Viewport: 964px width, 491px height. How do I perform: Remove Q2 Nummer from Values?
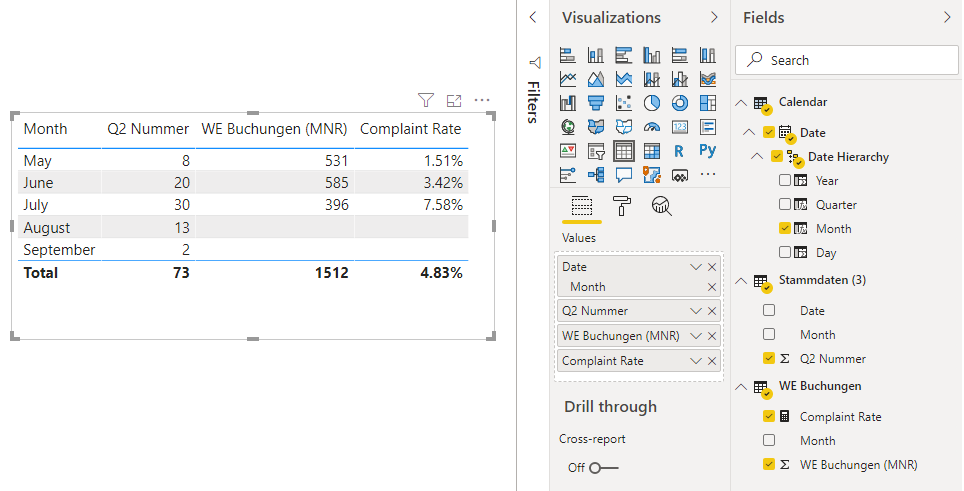click(712, 311)
